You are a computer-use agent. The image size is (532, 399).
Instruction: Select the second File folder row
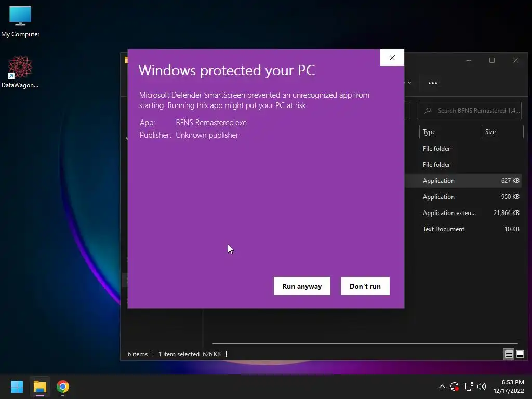point(463,165)
